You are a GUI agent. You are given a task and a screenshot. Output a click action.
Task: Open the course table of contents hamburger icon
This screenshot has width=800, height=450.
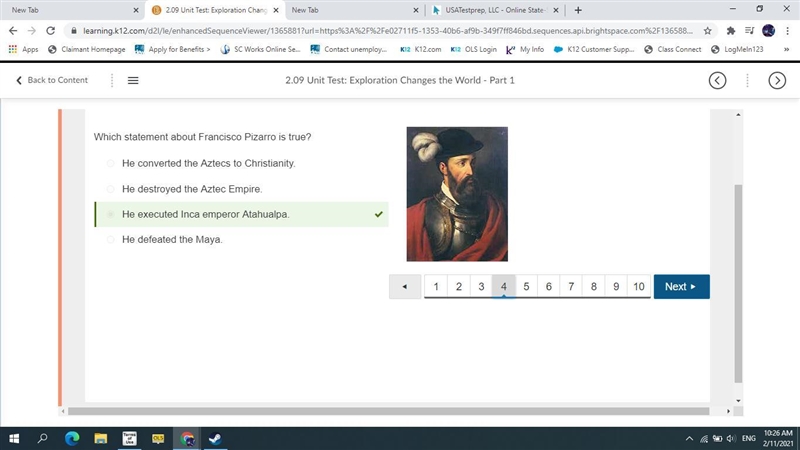[133, 80]
